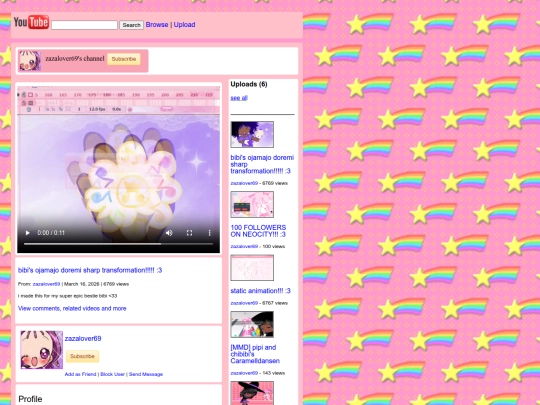This screenshot has width=540, height=405.
Task: Click 'see all' under Uploads
Action: tap(239, 98)
